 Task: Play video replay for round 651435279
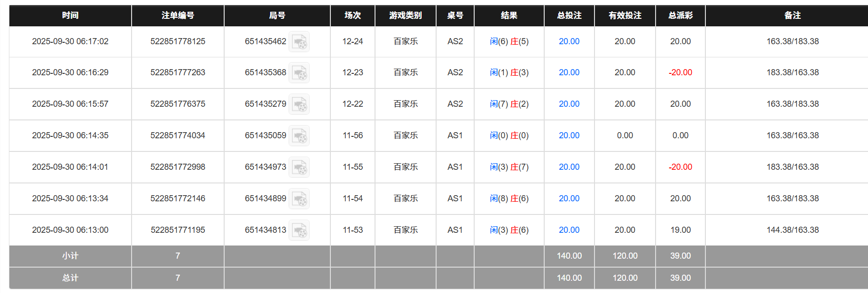click(x=299, y=104)
